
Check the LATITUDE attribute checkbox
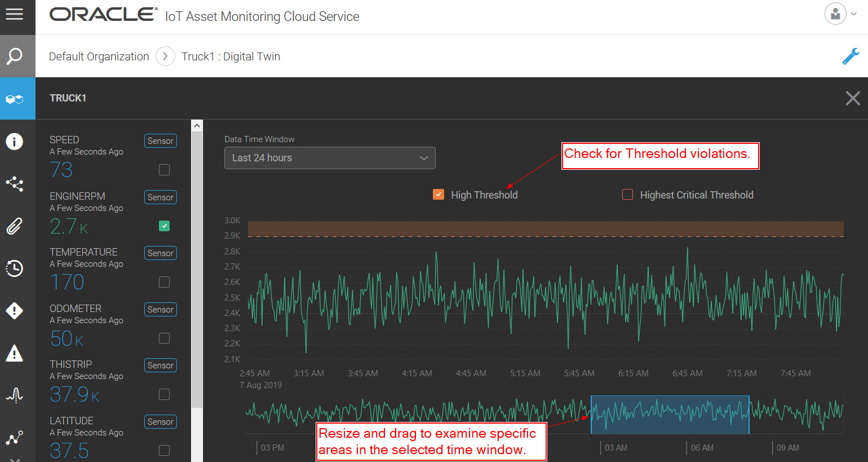point(164,451)
